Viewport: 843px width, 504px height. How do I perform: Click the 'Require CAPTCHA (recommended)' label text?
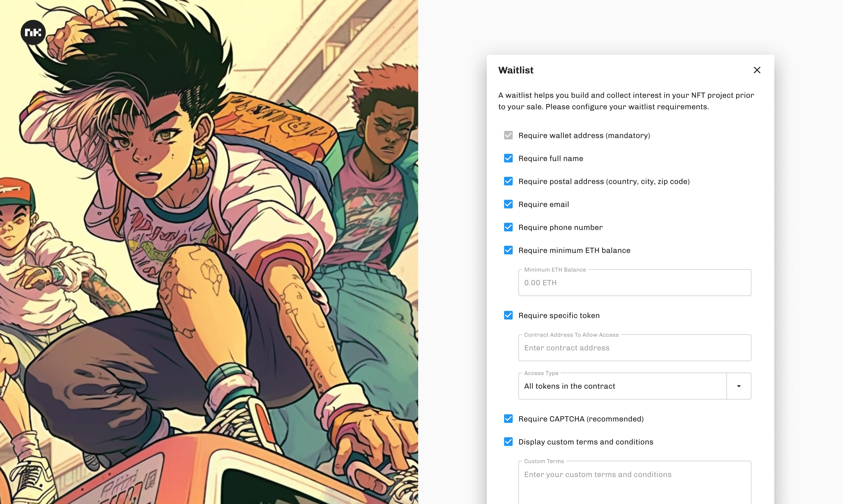click(581, 419)
